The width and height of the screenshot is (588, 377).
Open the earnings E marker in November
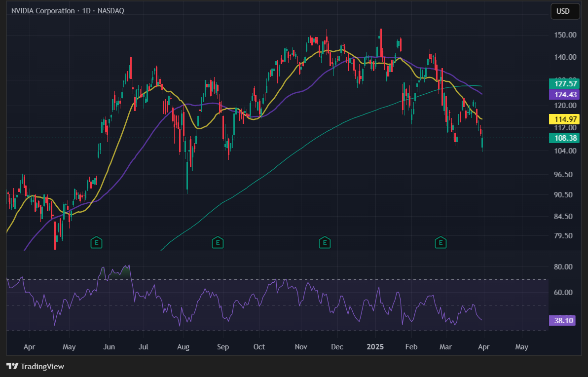point(324,242)
